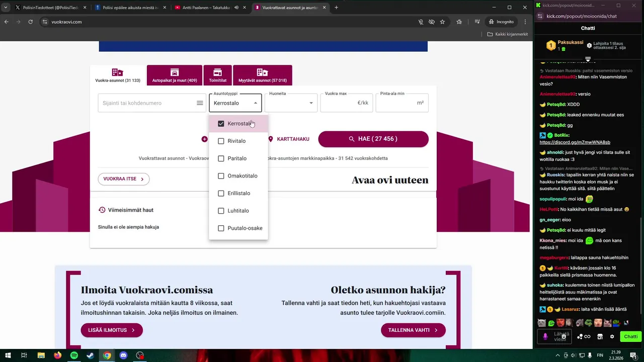This screenshot has width=644, height=362.
Task: Click the location blocked icon in address bar
Action: (421, 22)
